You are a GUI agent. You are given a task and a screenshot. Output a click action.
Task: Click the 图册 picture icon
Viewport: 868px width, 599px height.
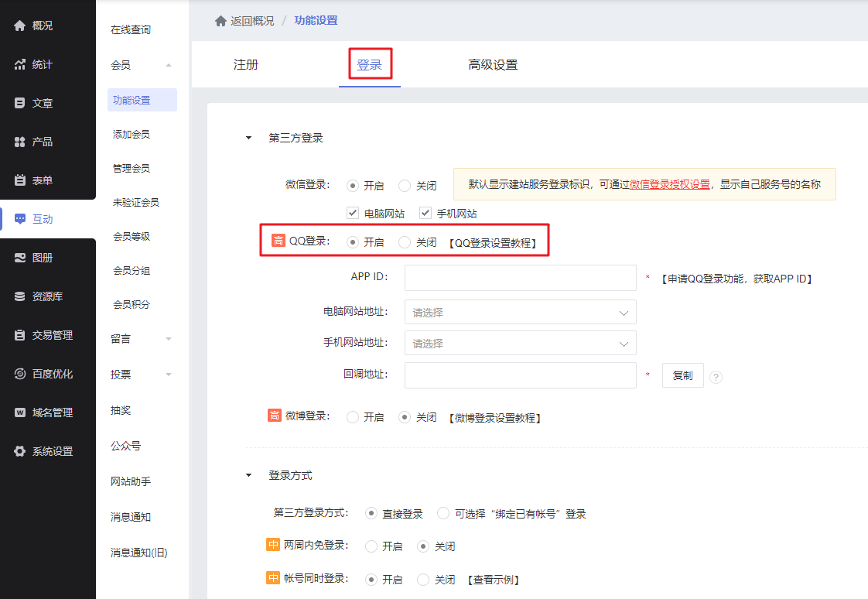(x=20, y=258)
